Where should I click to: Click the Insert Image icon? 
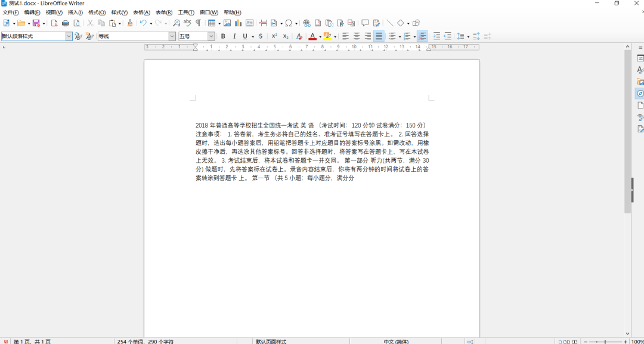227,23
